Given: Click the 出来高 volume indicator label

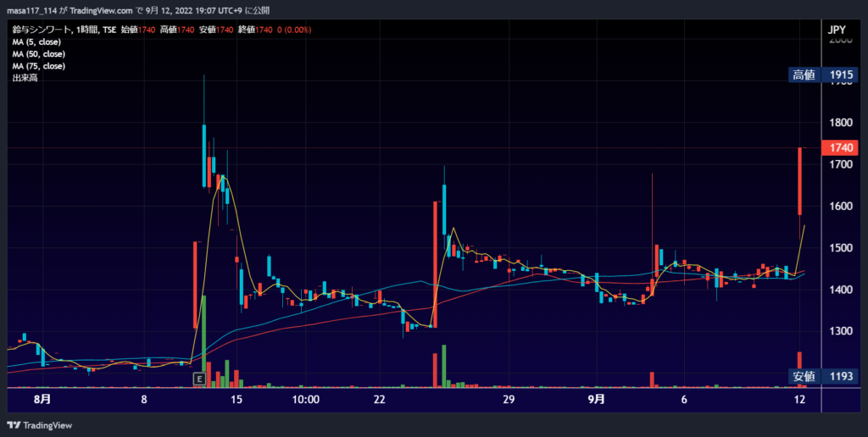Looking at the screenshot, I should [x=25, y=78].
